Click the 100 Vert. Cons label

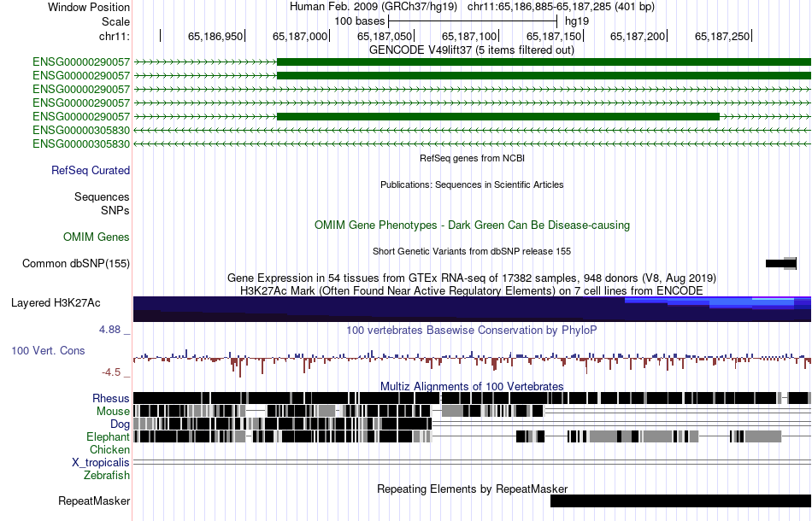pyautogui.click(x=48, y=351)
